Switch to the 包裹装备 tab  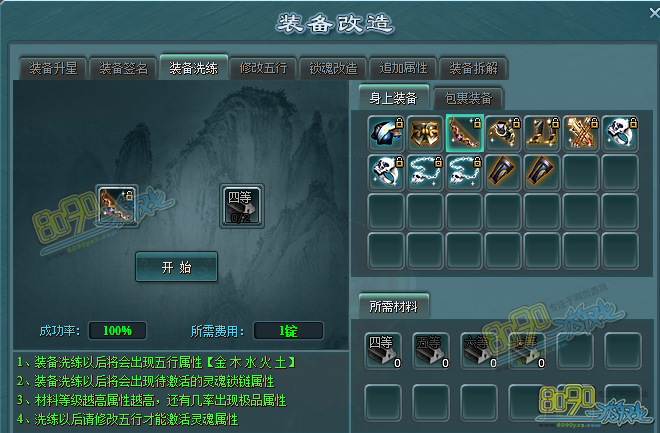(x=468, y=98)
